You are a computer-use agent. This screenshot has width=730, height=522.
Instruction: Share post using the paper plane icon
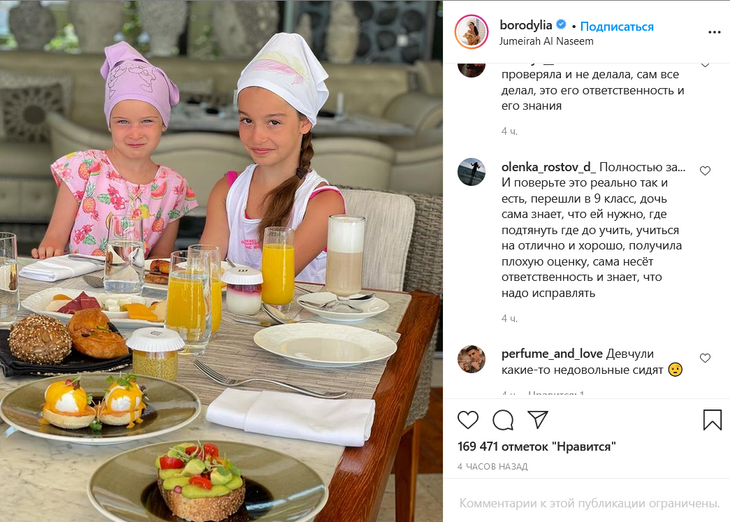tap(538, 419)
